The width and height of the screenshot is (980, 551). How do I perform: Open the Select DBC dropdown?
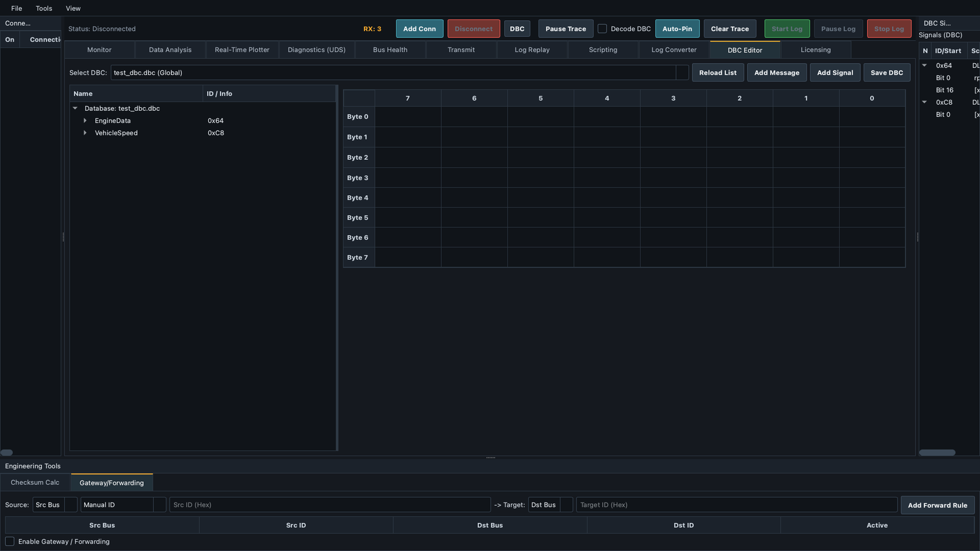tap(400, 72)
